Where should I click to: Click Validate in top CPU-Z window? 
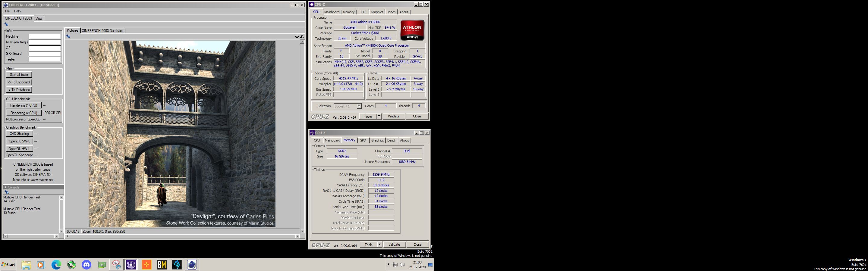tap(394, 116)
